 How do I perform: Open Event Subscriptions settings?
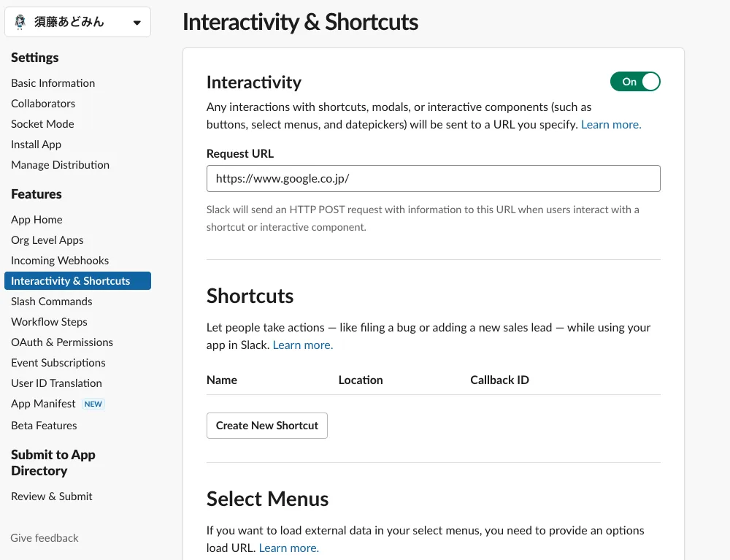[x=58, y=363]
